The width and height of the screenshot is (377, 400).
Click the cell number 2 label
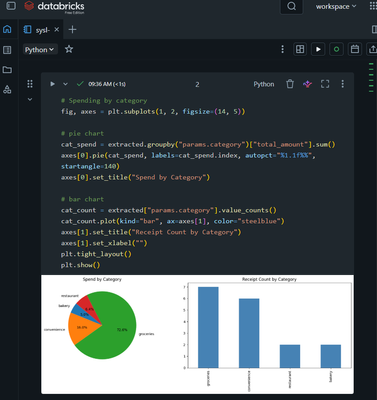[x=197, y=85]
